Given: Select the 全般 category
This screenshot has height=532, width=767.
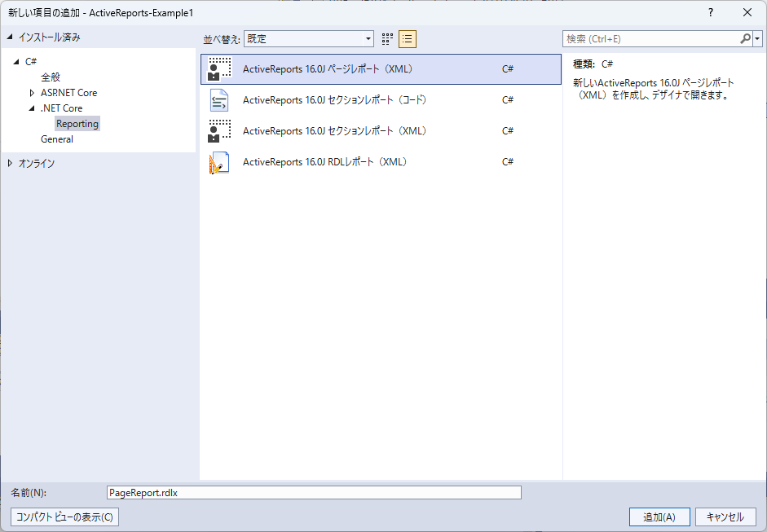Looking at the screenshot, I should click(x=51, y=77).
